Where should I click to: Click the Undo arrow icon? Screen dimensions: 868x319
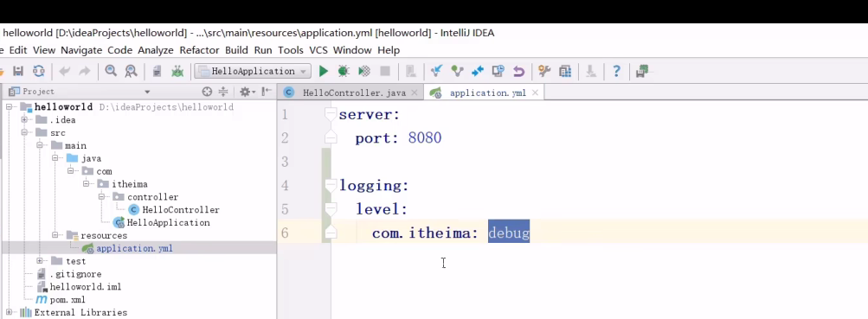point(64,71)
